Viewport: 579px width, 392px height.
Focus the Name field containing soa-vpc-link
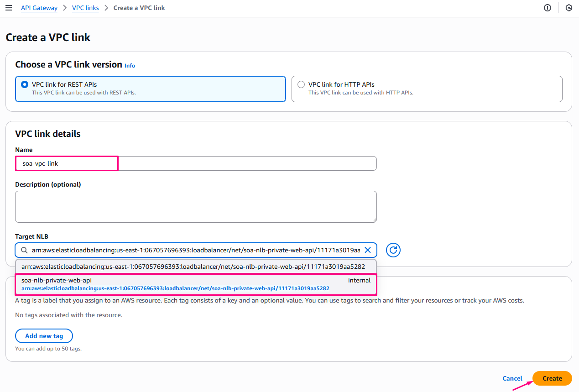click(196, 163)
